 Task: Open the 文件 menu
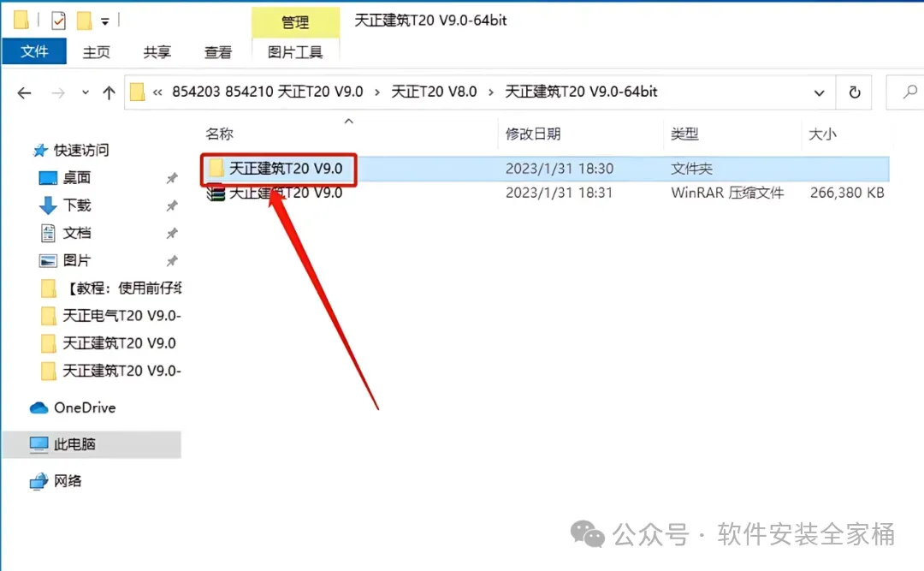[x=34, y=52]
